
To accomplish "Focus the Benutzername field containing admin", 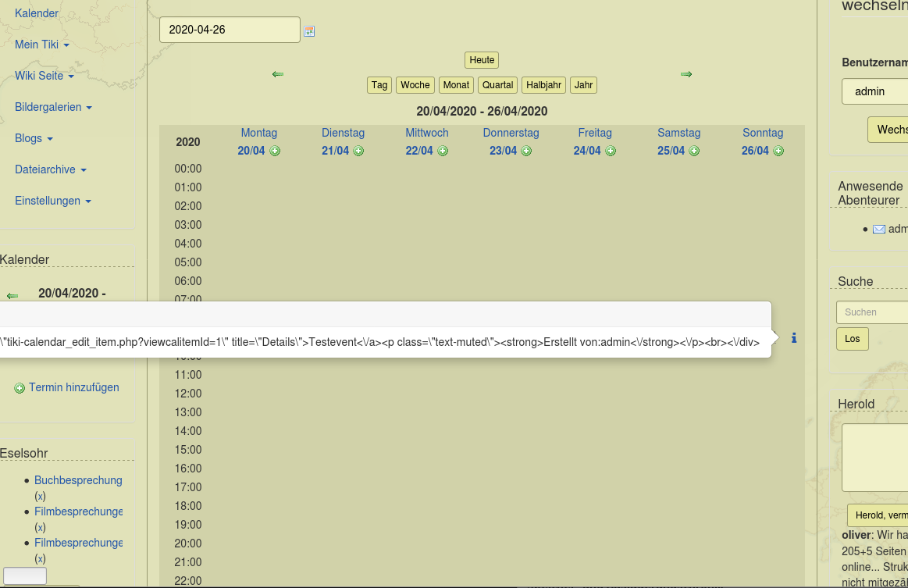I will click(x=875, y=91).
